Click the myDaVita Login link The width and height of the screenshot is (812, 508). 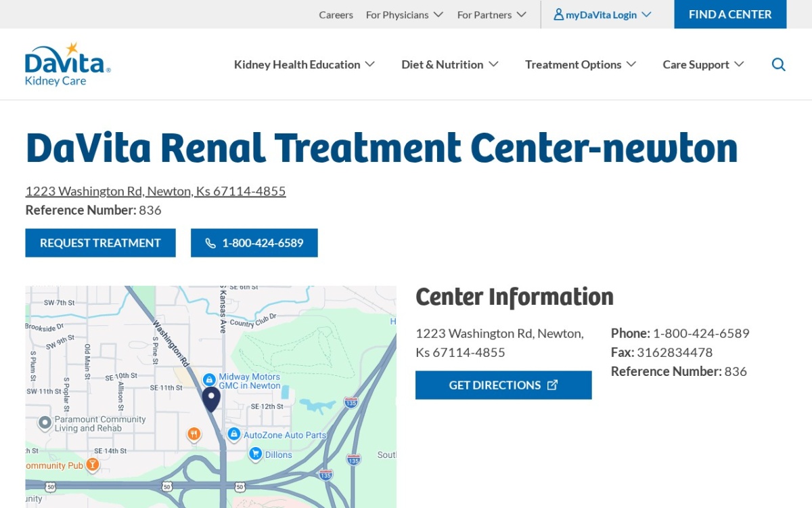point(602,14)
